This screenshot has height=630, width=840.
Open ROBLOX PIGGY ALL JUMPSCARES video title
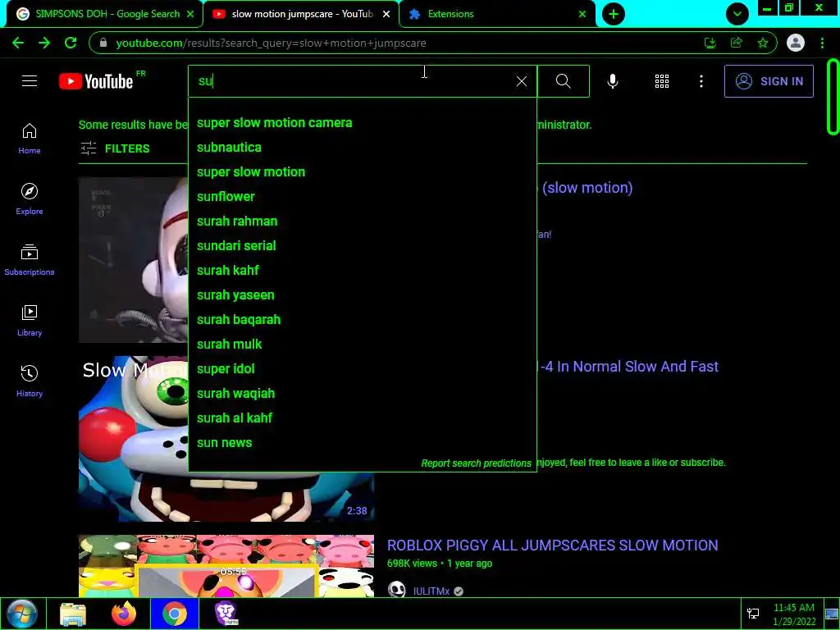tap(552, 546)
